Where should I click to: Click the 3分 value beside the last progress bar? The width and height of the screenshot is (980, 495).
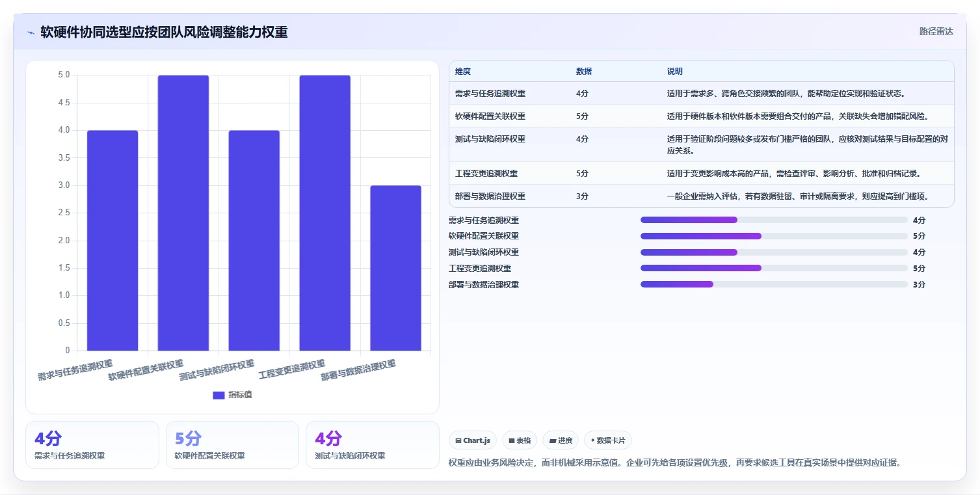coord(919,284)
